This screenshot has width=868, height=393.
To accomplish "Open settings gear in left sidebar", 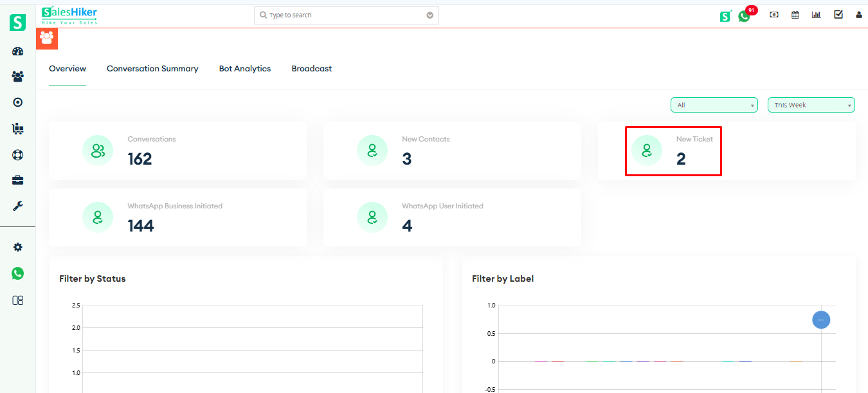I will (x=17, y=248).
